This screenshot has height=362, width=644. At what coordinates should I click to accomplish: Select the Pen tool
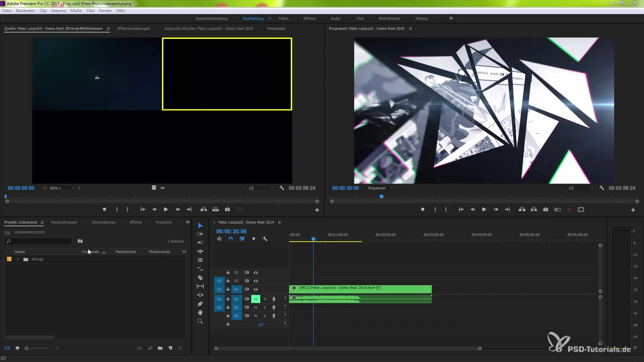point(200,304)
